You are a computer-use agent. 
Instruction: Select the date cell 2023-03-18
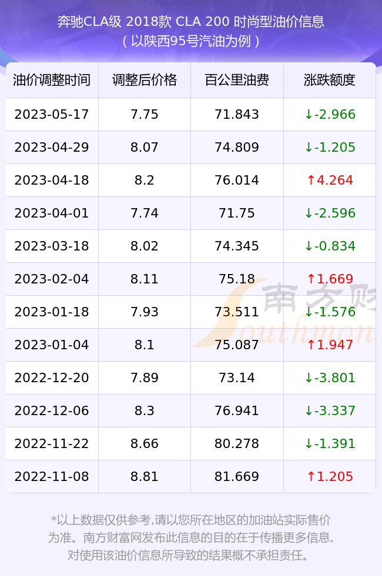point(52,246)
